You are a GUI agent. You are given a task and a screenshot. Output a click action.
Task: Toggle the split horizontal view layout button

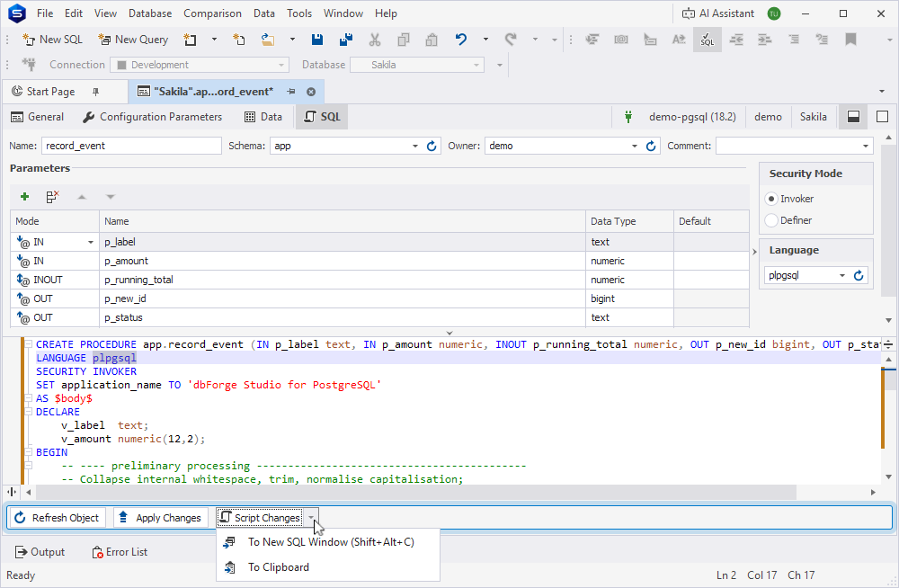854,117
